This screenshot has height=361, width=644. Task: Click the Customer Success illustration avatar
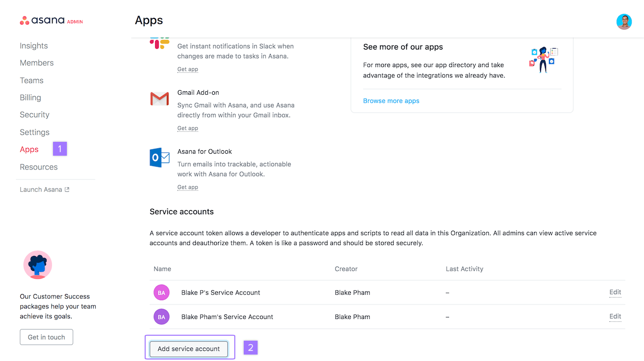38,265
